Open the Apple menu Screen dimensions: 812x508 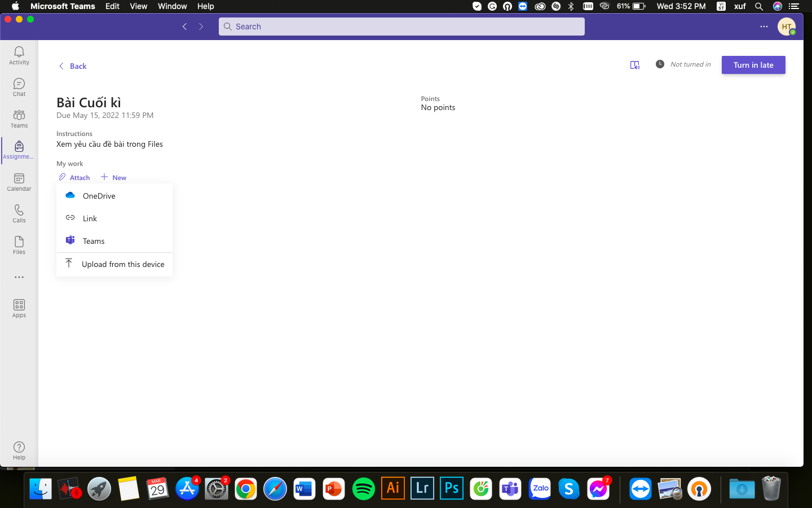tap(15, 6)
